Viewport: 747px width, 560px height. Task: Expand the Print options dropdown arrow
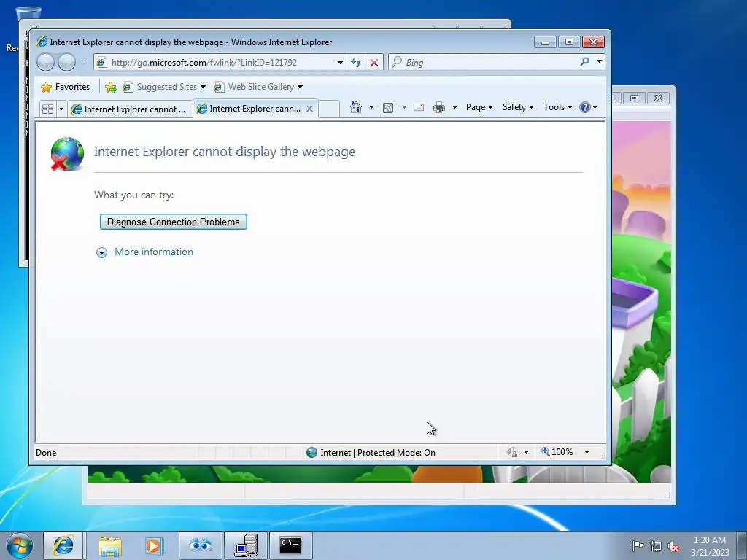[454, 107]
